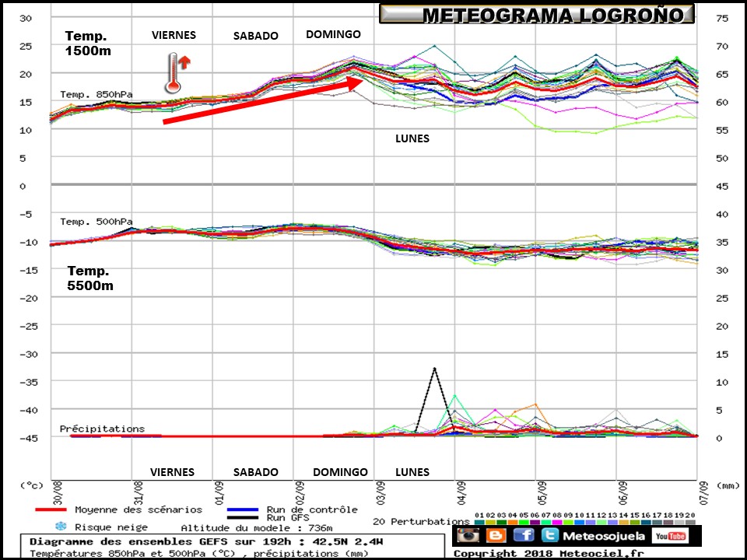Image resolution: width=747 pixels, height=560 pixels.
Task: Click 'Diagramme des ensembles GEFS sur 192h' caption
Action: pos(205,541)
